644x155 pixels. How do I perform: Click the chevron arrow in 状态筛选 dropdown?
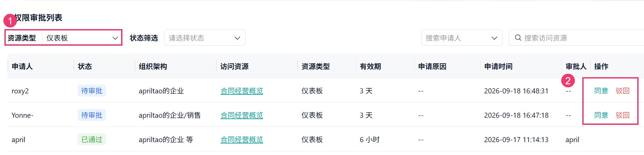click(x=237, y=38)
